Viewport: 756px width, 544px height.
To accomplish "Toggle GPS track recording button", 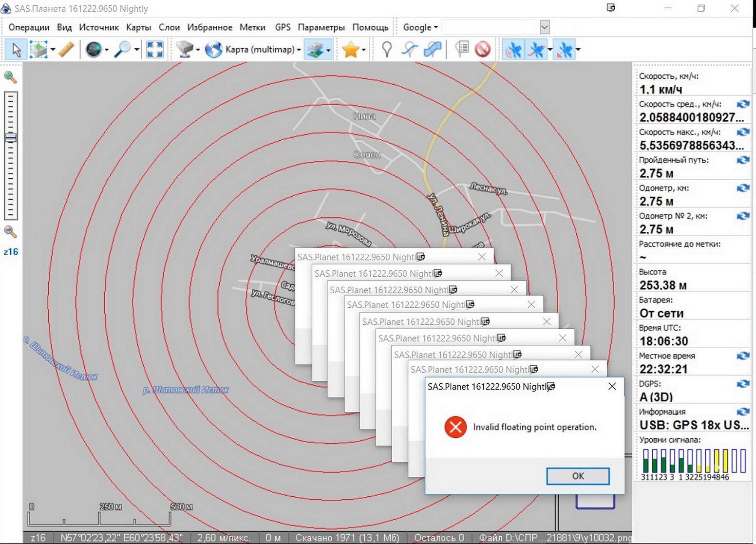I will point(536,50).
